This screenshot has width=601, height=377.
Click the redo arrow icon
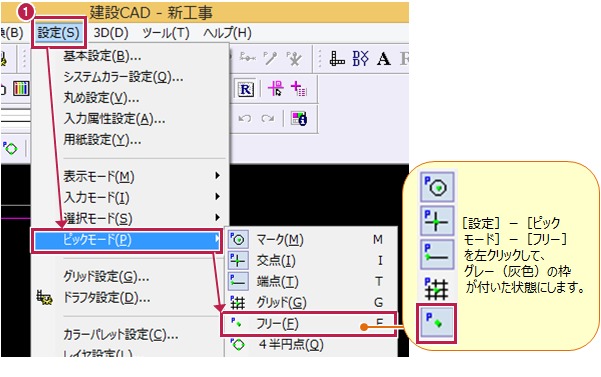pyautogui.click(x=267, y=118)
